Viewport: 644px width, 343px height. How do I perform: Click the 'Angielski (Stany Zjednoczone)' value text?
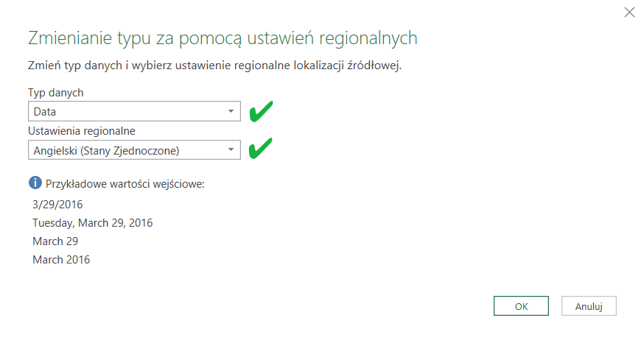point(106,150)
